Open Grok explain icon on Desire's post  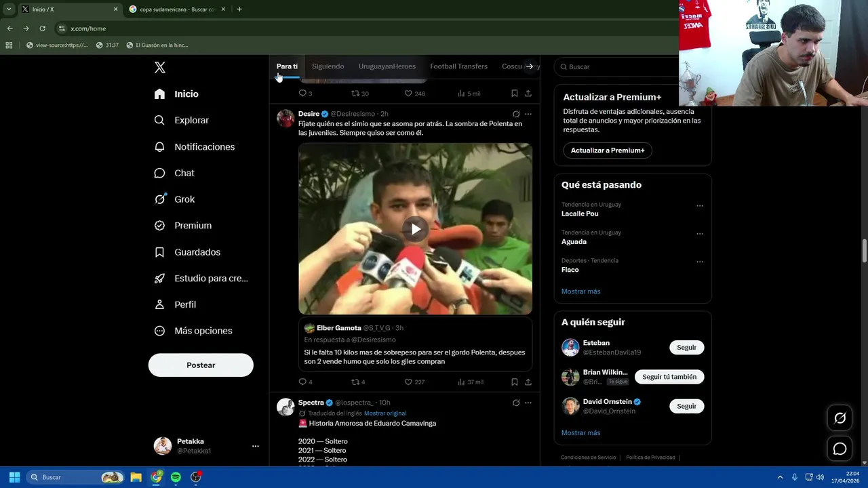tap(516, 114)
